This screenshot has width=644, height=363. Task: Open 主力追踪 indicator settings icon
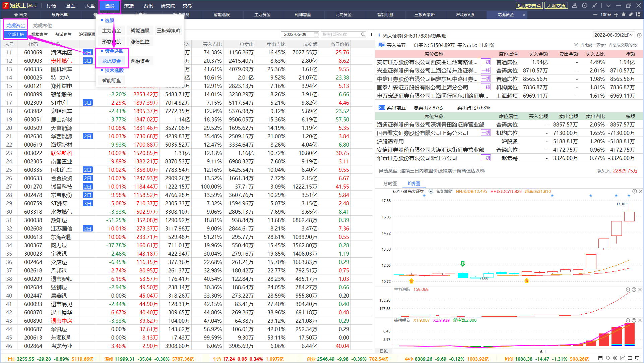tap(628, 290)
